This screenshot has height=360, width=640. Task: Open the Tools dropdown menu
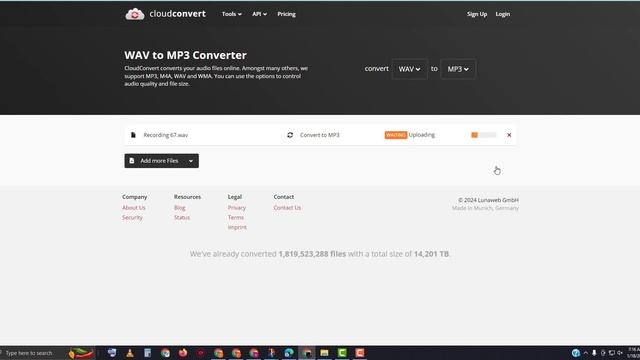[x=231, y=14]
